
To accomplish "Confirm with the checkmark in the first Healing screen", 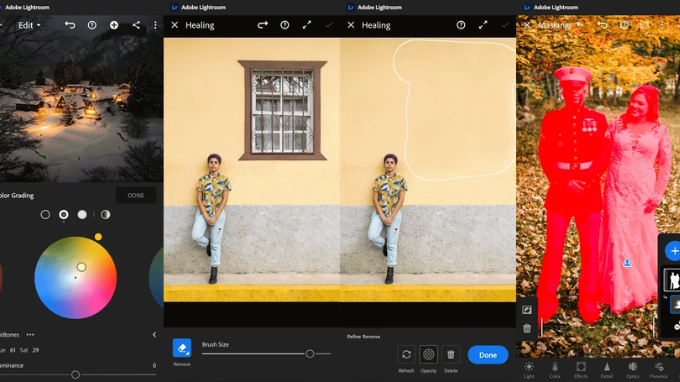I will click(x=329, y=25).
